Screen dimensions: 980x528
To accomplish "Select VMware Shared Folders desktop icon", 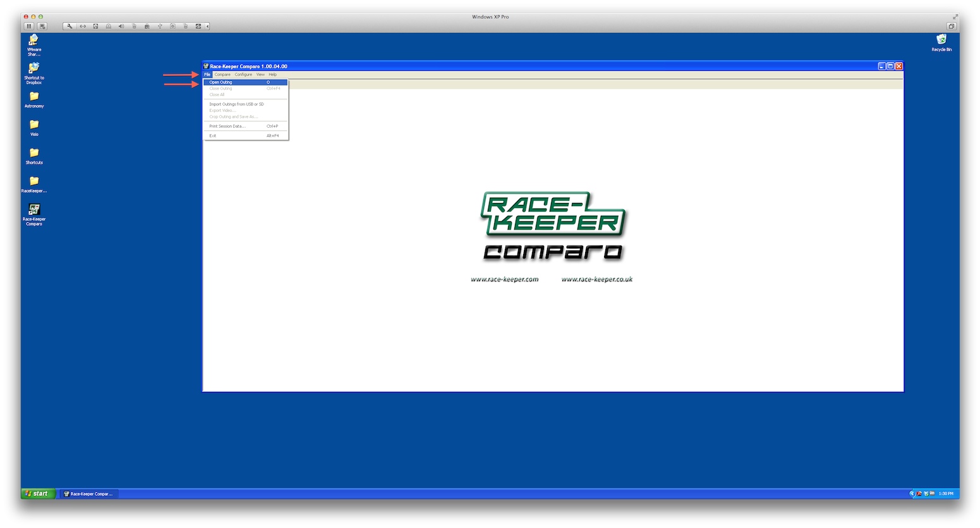I will pos(34,45).
